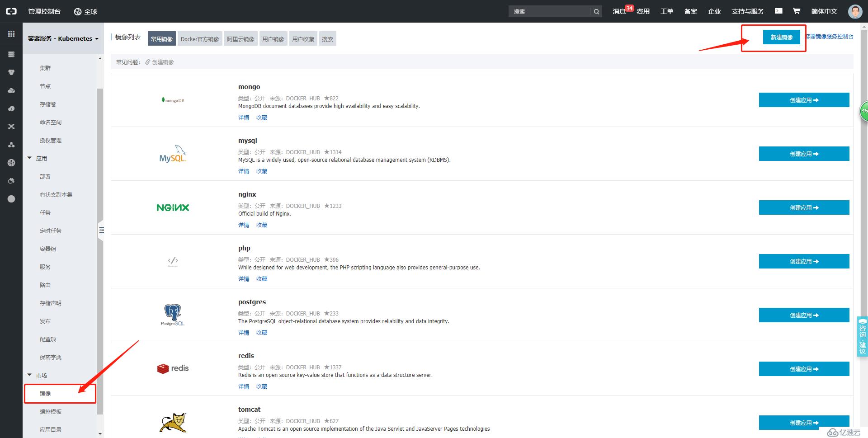The height and width of the screenshot is (438, 868).
Task: Click 创建应用 for redis
Action: coord(804,369)
